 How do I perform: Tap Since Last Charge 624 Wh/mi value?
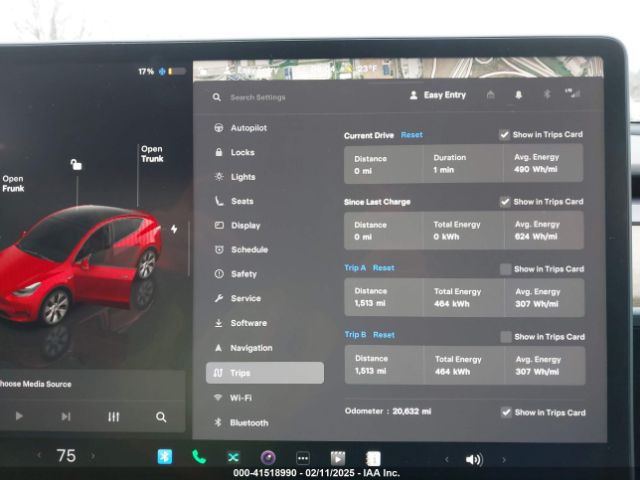coord(536,236)
